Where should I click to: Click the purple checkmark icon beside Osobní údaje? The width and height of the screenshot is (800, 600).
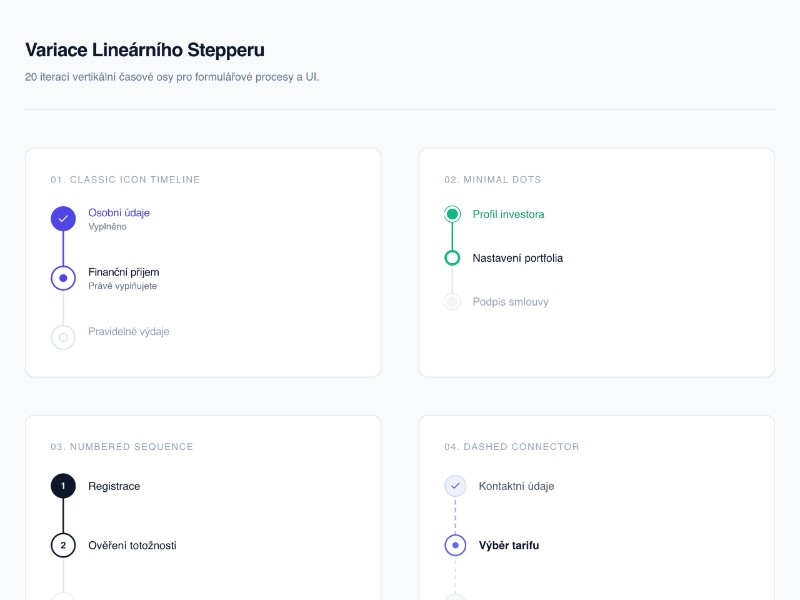point(63,218)
